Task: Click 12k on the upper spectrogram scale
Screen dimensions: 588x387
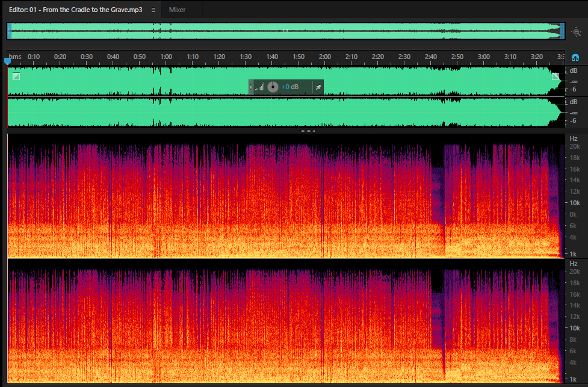Action: (x=575, y=191)
